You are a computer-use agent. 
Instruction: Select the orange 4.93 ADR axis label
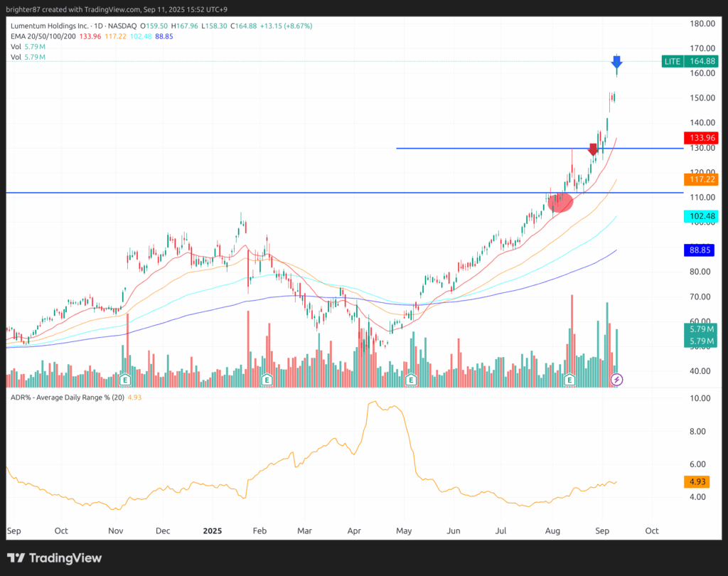tap(697, 481)
